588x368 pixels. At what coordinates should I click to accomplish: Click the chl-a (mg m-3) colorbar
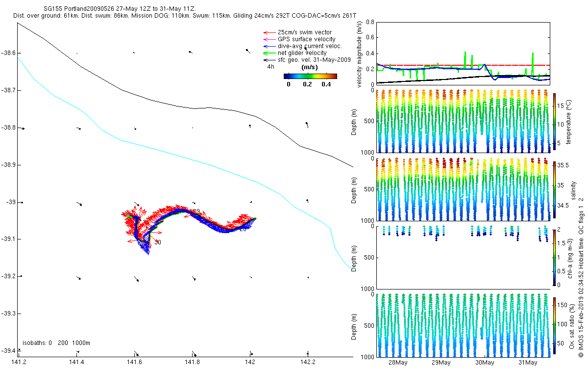(x=555, y=257)
